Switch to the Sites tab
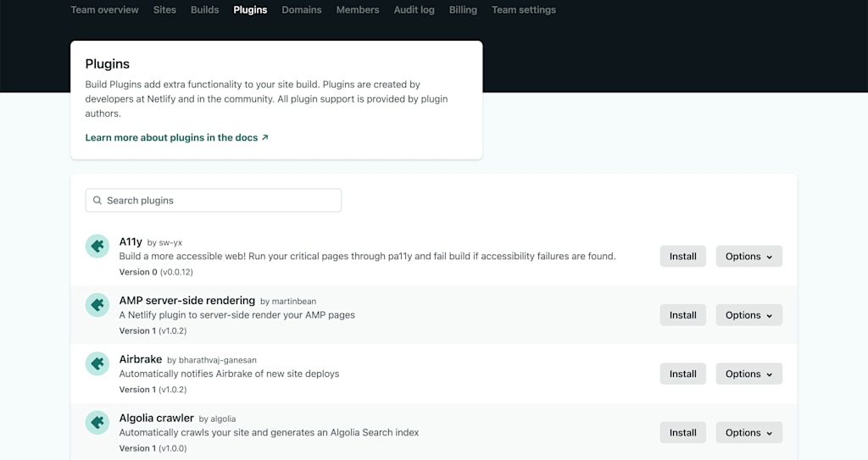 [164, 10]
